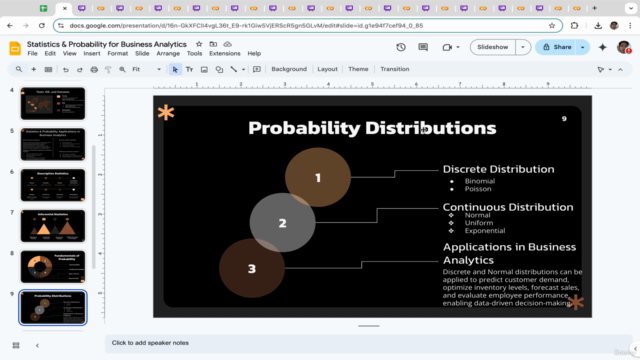Click the Layout button

click(327, 69)
